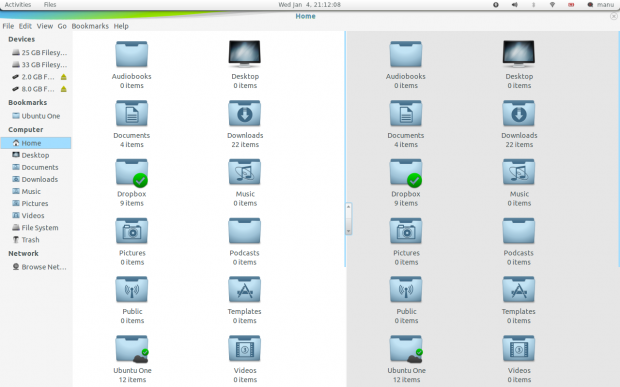Close the Home window

[614, 16]
